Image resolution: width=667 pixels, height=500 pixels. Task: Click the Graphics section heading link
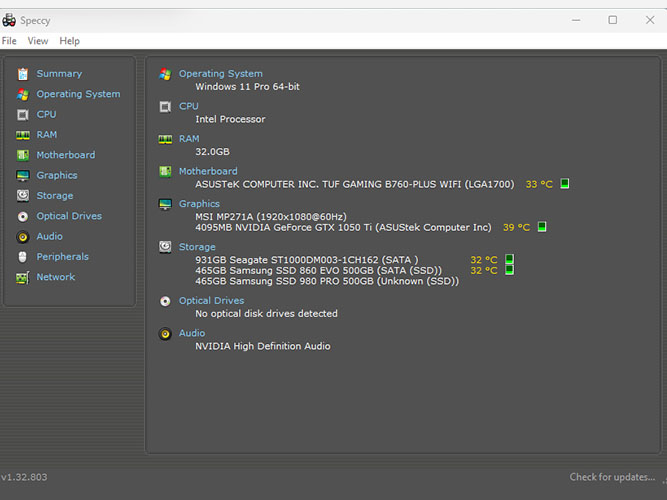199,204
